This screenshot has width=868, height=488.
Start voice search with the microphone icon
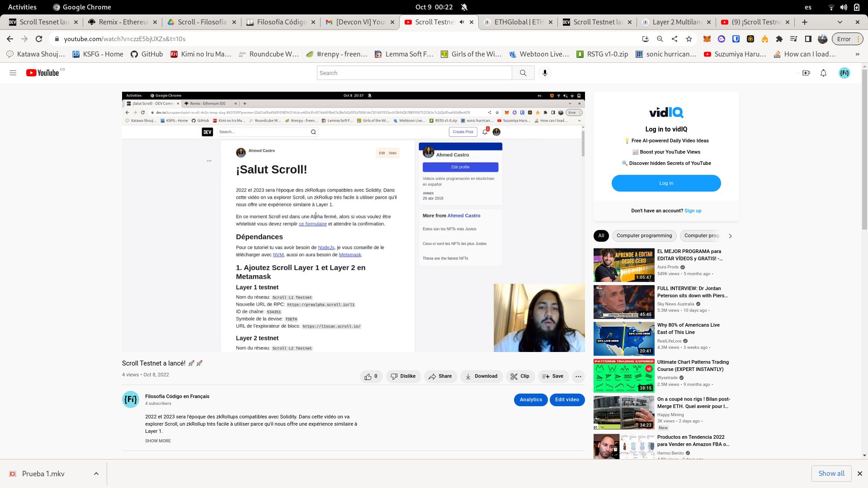[545, 73]
